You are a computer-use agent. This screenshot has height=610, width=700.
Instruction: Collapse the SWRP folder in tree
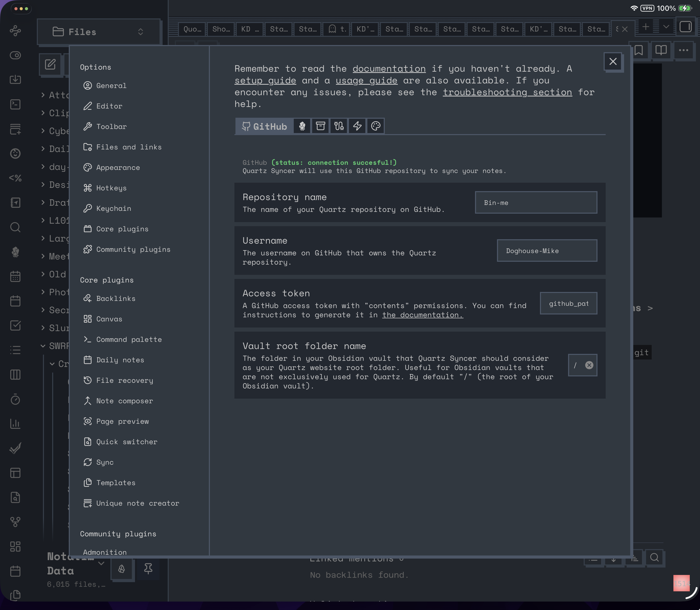tap(43, 346)
